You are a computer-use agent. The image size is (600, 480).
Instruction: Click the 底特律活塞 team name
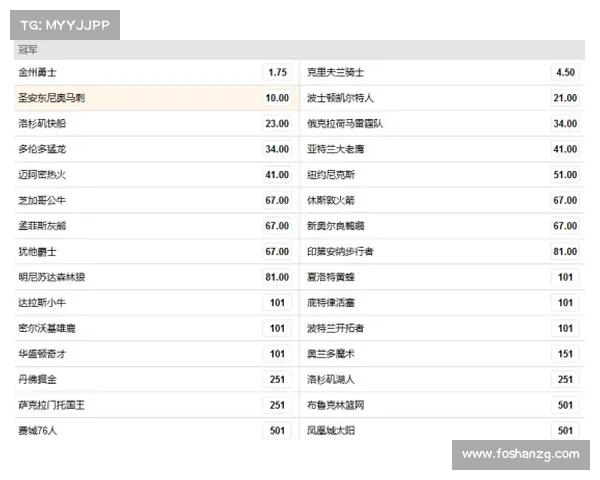[331, 303]
